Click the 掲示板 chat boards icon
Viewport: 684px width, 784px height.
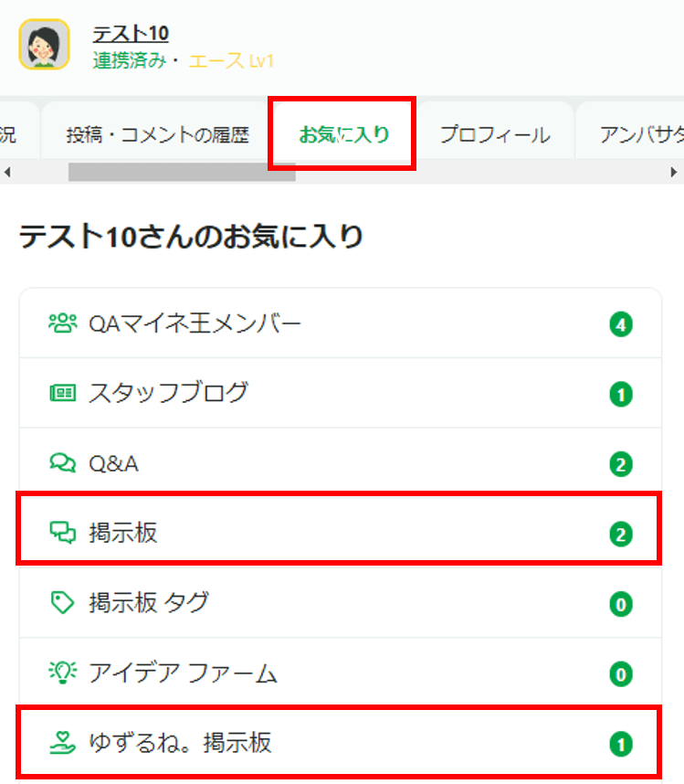point(63,533)
